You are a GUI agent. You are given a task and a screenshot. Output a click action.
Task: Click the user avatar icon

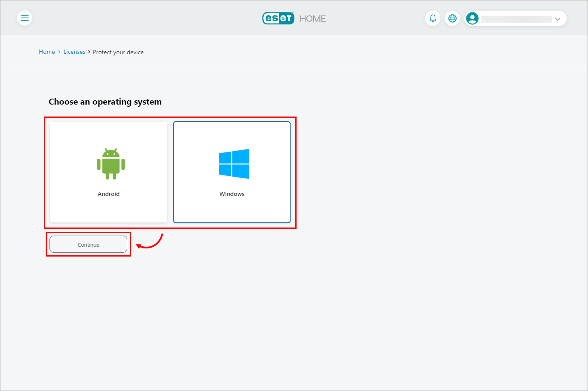tap(472, 18)
